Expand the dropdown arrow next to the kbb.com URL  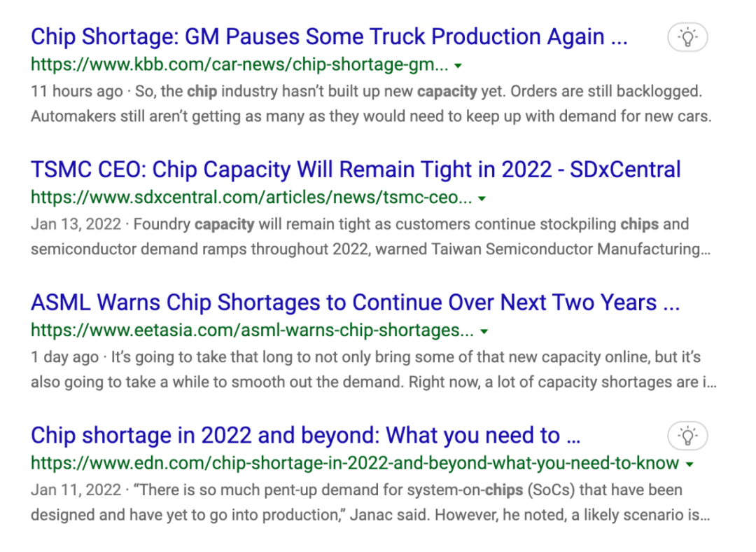pos(458,66)
